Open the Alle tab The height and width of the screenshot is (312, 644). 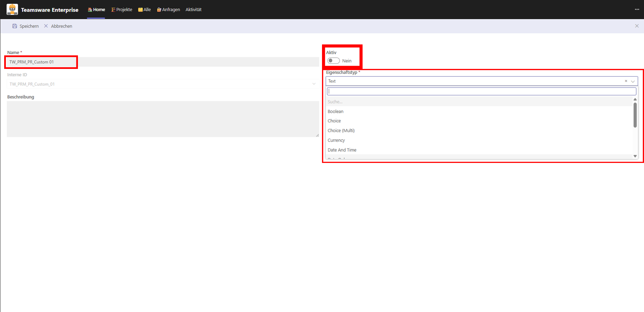coord(145,10)
